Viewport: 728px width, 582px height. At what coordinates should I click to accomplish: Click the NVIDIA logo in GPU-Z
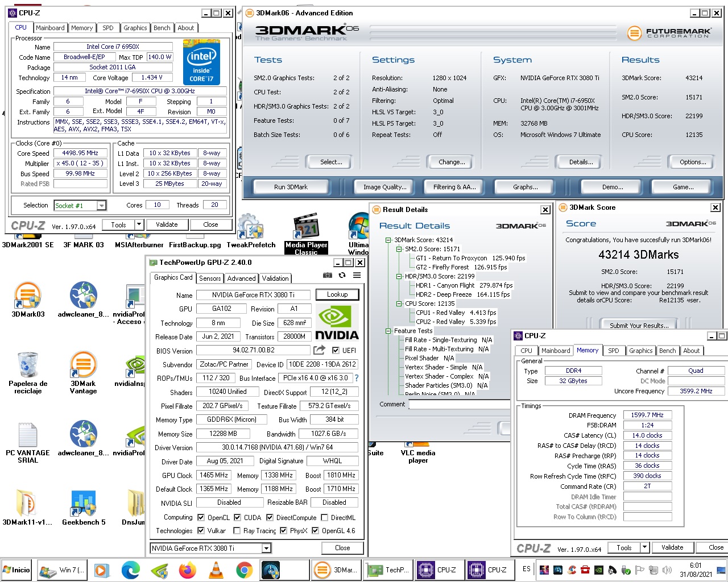pyautogui.click(x=337, y=322)
